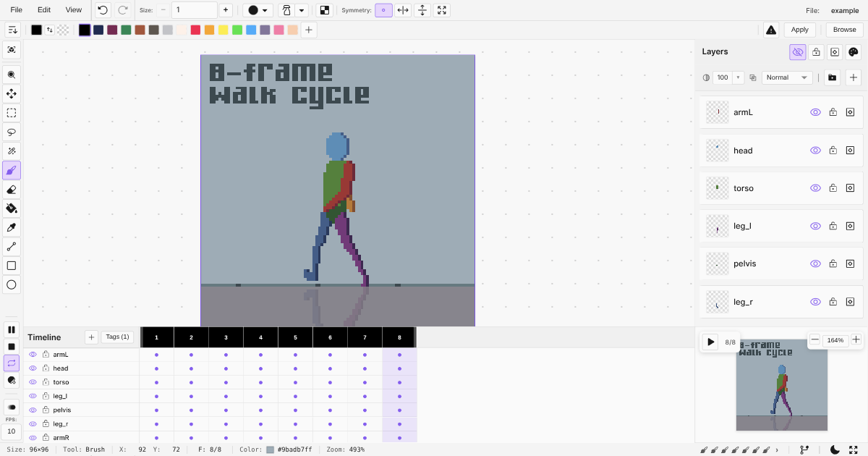Screen dimensions: 868x456
Task: Pick the Eyedropper tool
Action: click(x=12, y=227)
